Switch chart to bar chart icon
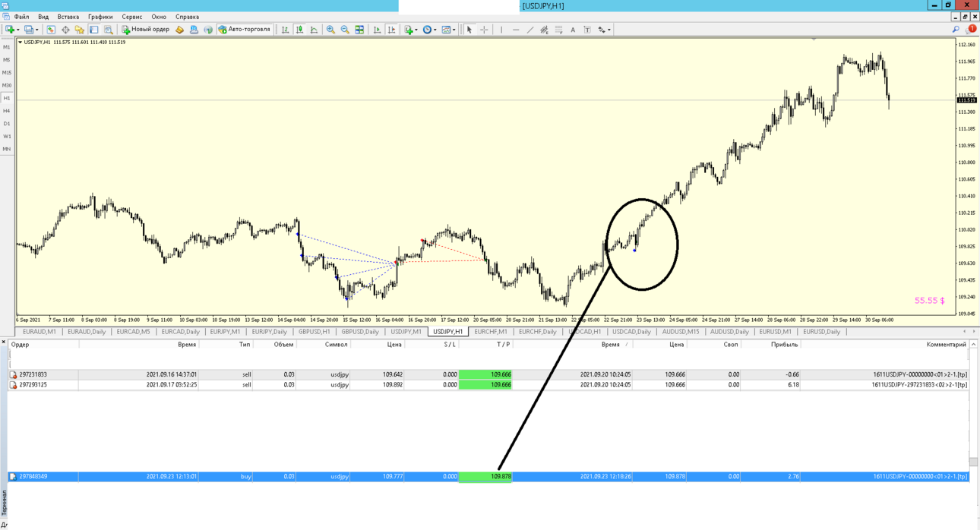980x530 pixels. coord(285,30)
